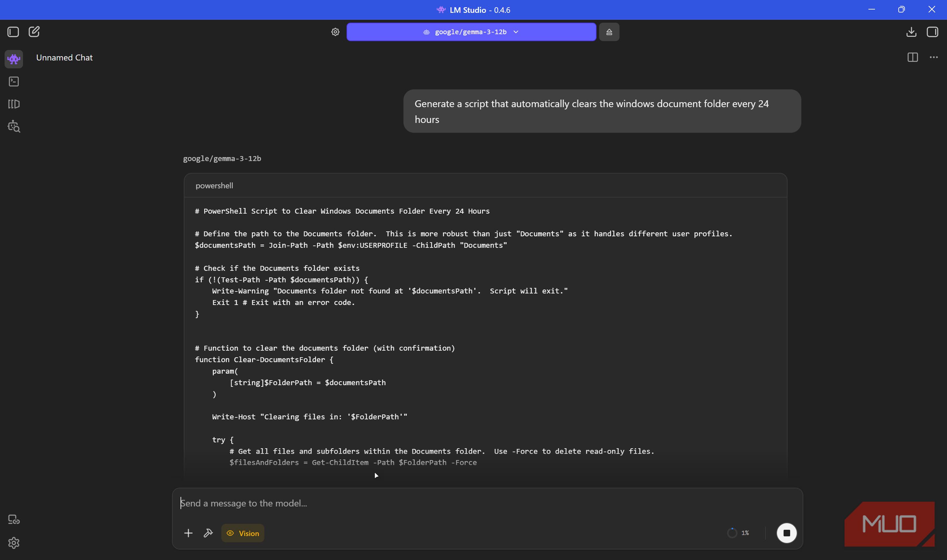Click the 'Write-Host "Clearing files in:' line
This screenshot has width=947, height=560.
310,417
